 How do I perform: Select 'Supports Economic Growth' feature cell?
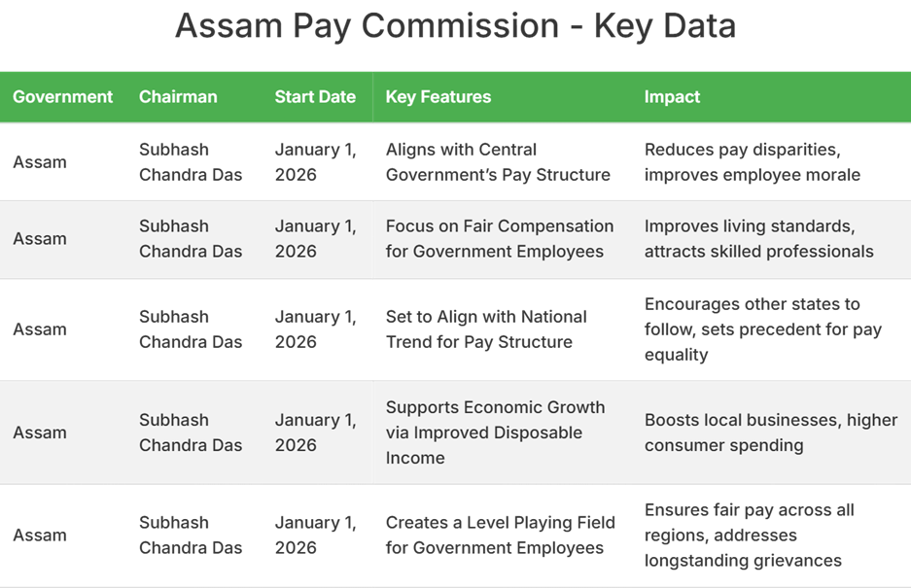(x=495, y=432)
